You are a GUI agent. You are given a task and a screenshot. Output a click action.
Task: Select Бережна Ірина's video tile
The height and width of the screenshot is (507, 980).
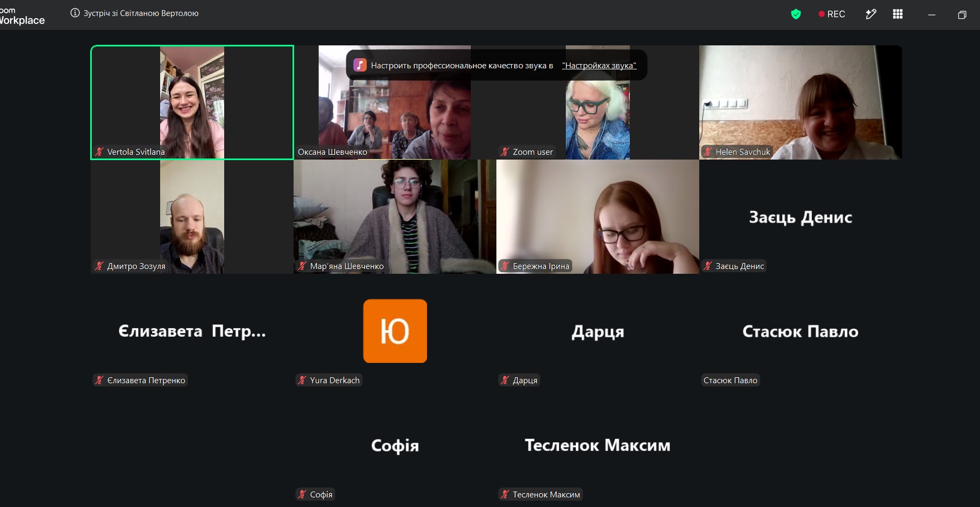tap(598, 217)
